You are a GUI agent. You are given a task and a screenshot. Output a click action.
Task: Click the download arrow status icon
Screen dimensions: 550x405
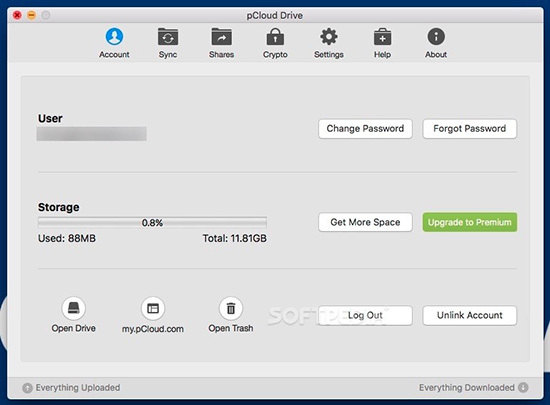tap(523, 387)
